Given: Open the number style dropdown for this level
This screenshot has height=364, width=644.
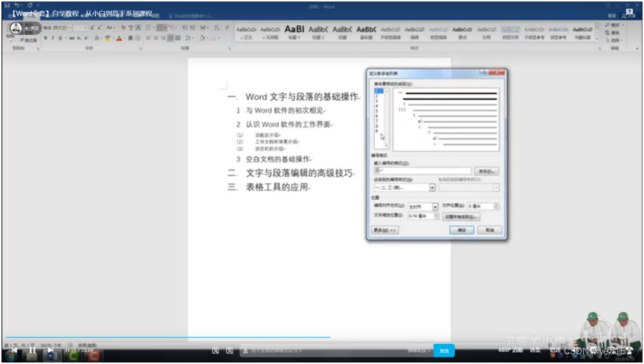Looking at the screenshot, I should tap(432, 188).
